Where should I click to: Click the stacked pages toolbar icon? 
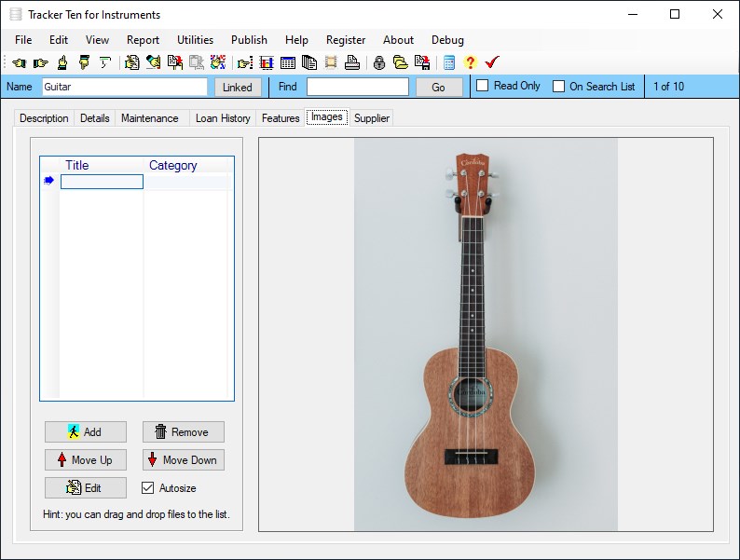click(309, 62)
